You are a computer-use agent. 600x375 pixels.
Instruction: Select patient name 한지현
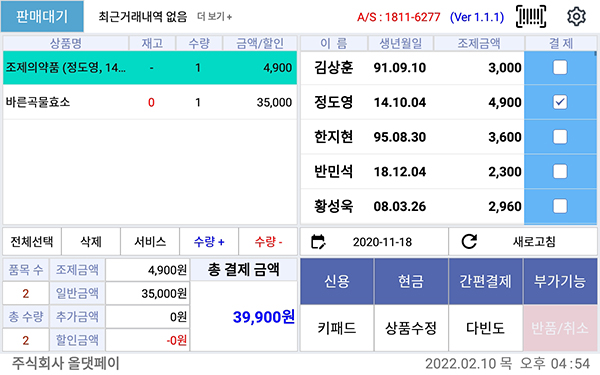(333, 137)
